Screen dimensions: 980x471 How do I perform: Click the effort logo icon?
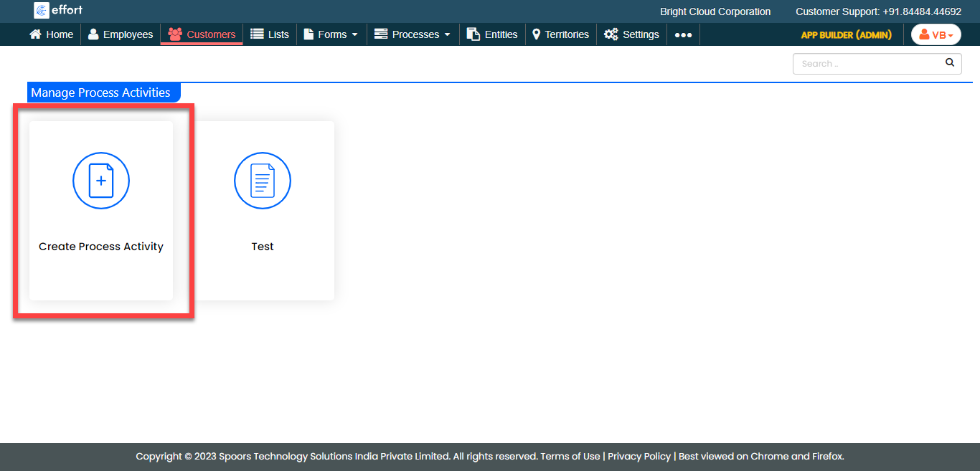[x=42, y=10]
